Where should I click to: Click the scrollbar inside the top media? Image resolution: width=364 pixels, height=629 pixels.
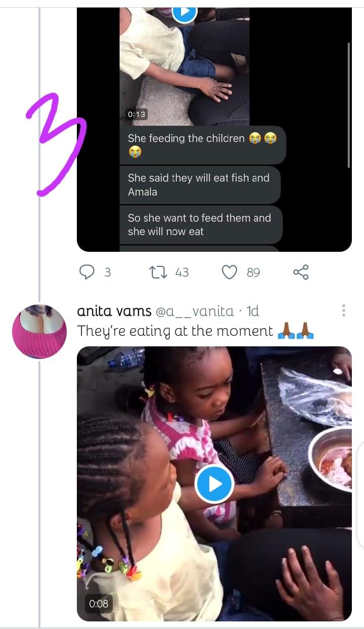348,105
